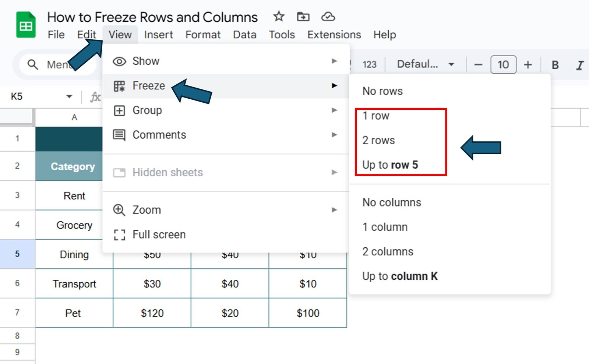Choose Full screen from View menu
This screenshot has height=364, width=589.
[x=226, y=235]
